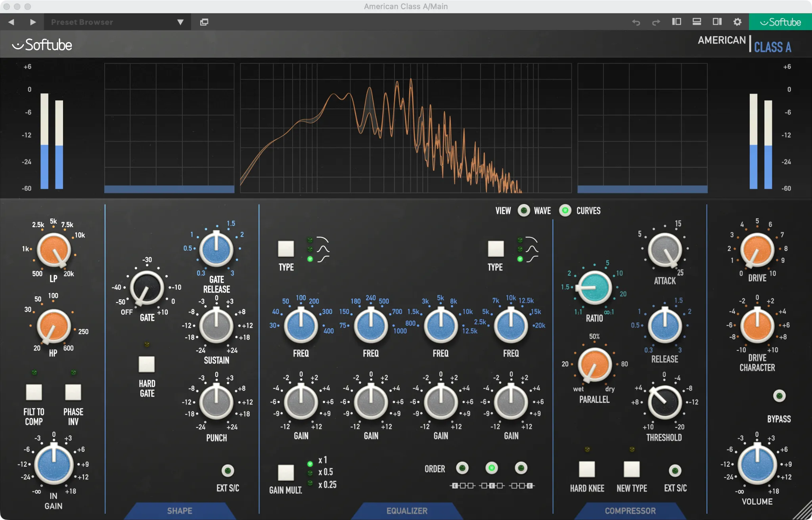Click the detach window icon

[204, 22]
